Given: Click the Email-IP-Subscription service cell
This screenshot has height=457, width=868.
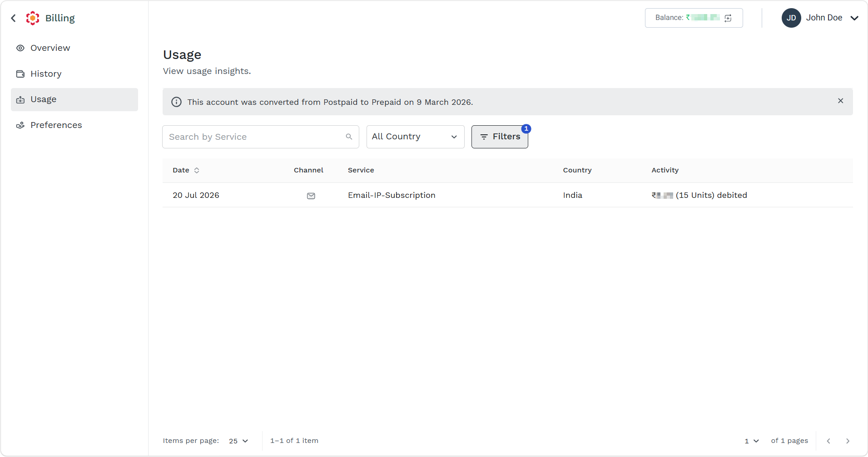Looking at the screenshot, I should point(392,195).
